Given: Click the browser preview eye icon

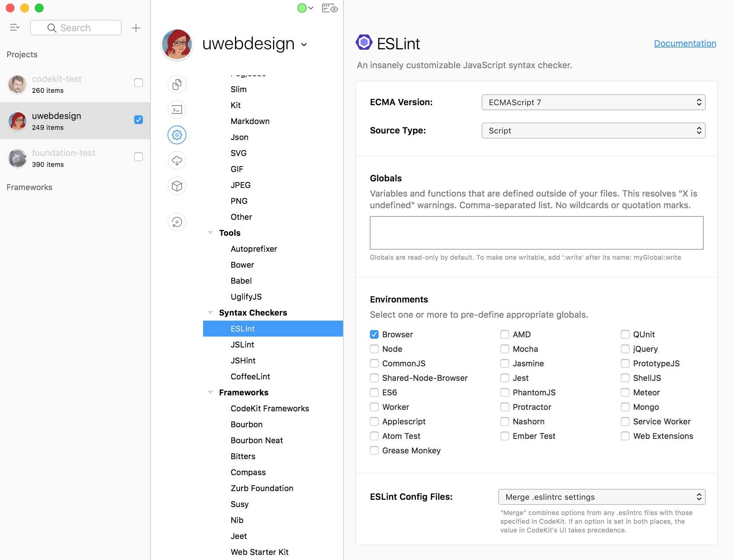Looking at the screenshot, I should [x=330, y=8].
